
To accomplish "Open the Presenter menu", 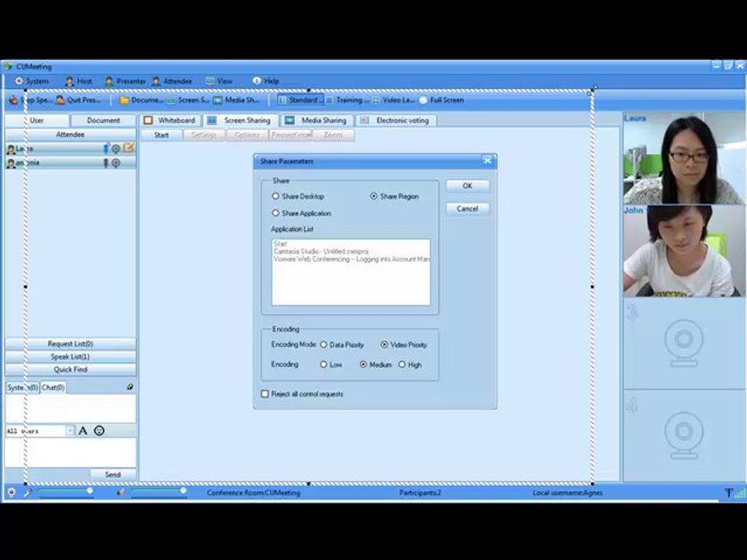I will click(x=125, y=82).
